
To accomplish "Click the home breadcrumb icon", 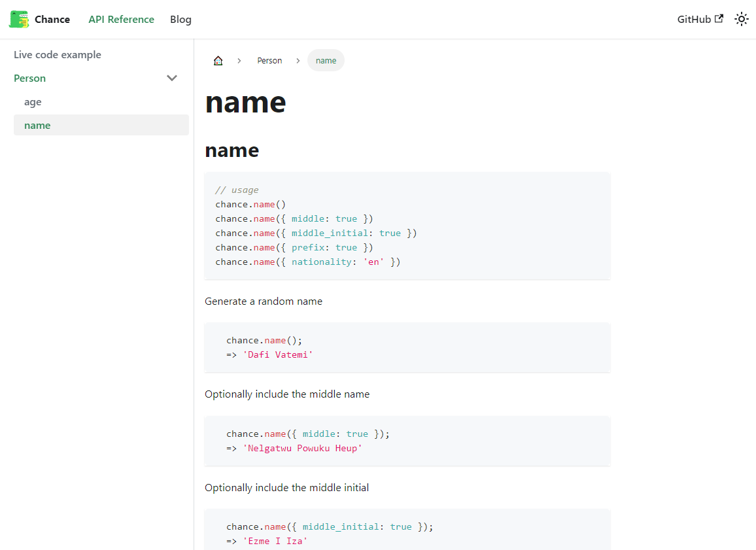I will pos(218,60).
